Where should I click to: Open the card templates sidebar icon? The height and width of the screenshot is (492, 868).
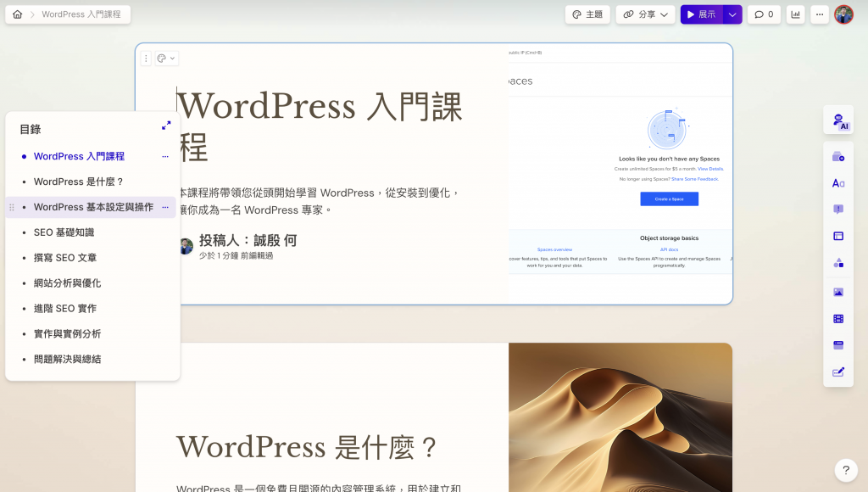click(x=838, y=157)
